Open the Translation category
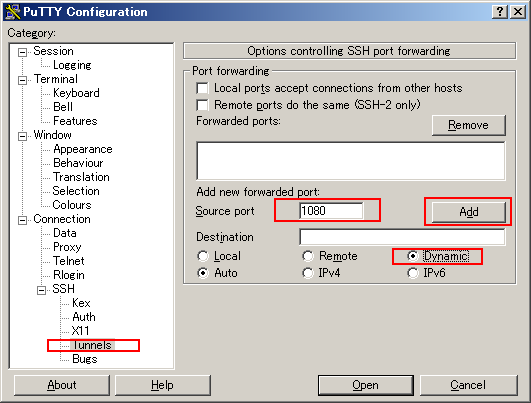 click(81, 177)
